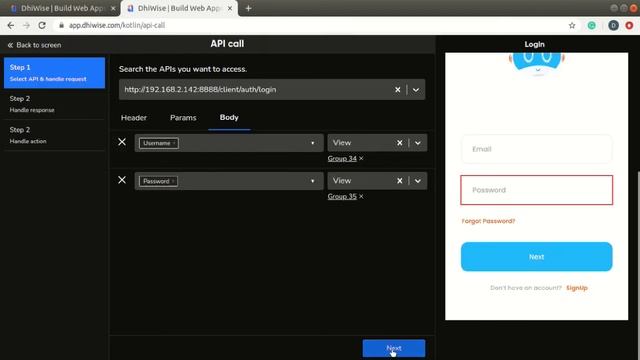This screenshot has width=640, height=360.
Task: Clear the selected API URL
Action: pyautogui.click(x=397, y=89)
